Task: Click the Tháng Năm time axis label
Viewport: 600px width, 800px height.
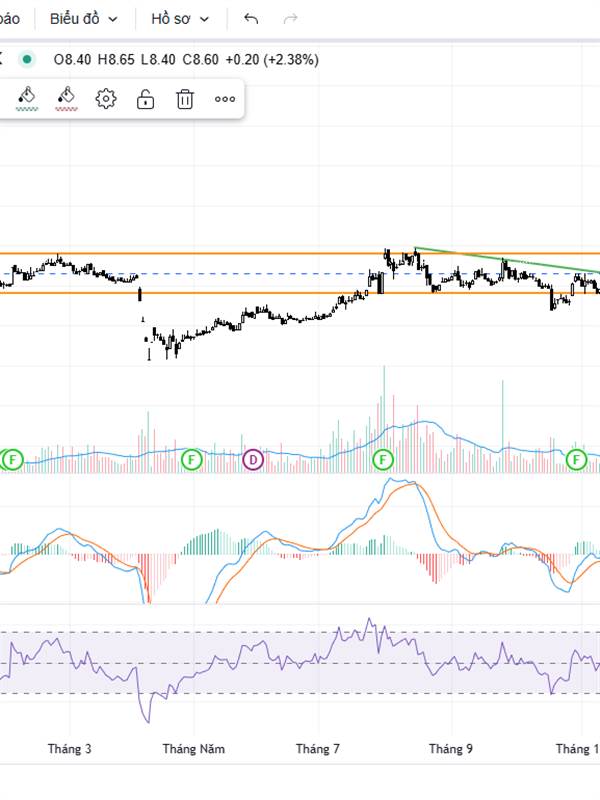Action: [193, 749]
